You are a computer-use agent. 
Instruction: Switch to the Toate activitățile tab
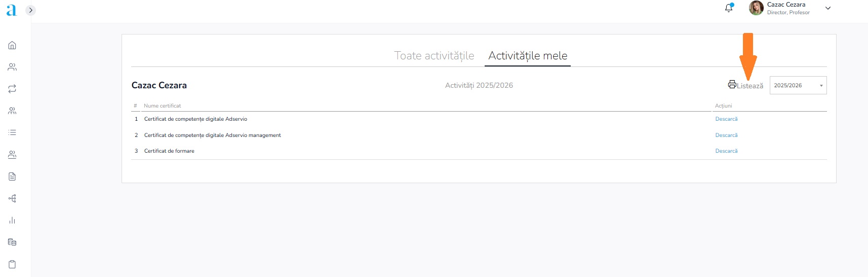point(434,56)
